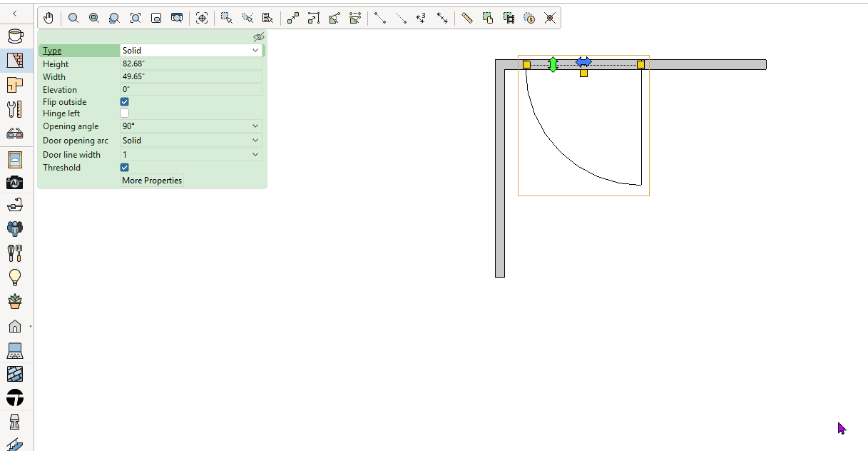Open the 3D glasses view category

pos(15,133)
